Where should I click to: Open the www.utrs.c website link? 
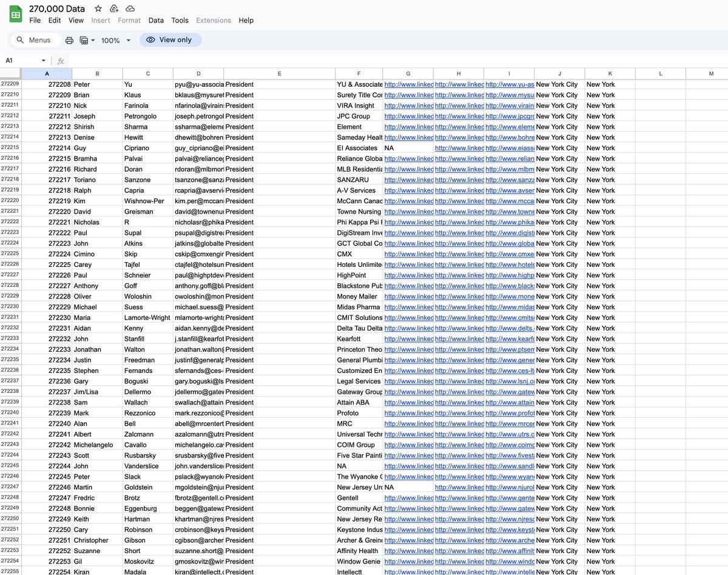(x=510, y=434)
